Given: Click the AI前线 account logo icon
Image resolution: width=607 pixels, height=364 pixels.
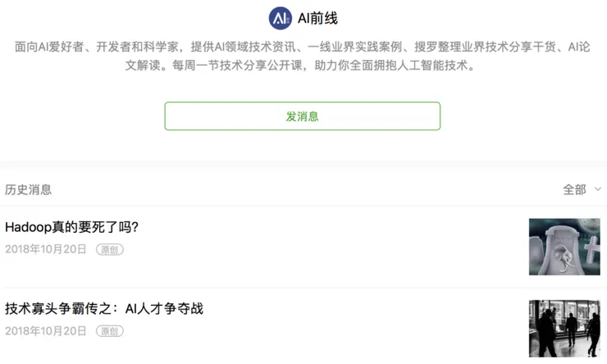Looking at the screenshot, I should tap(281, 18).
